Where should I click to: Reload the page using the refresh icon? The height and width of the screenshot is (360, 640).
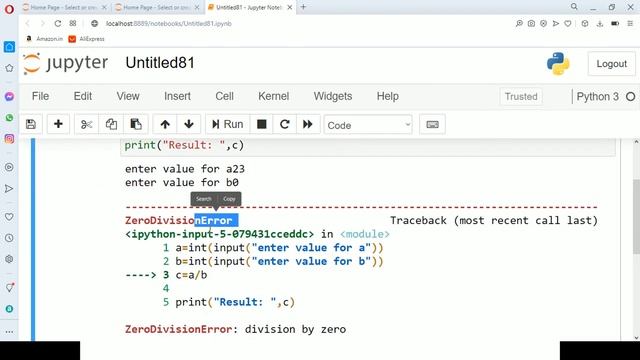[x=58, y=24]
